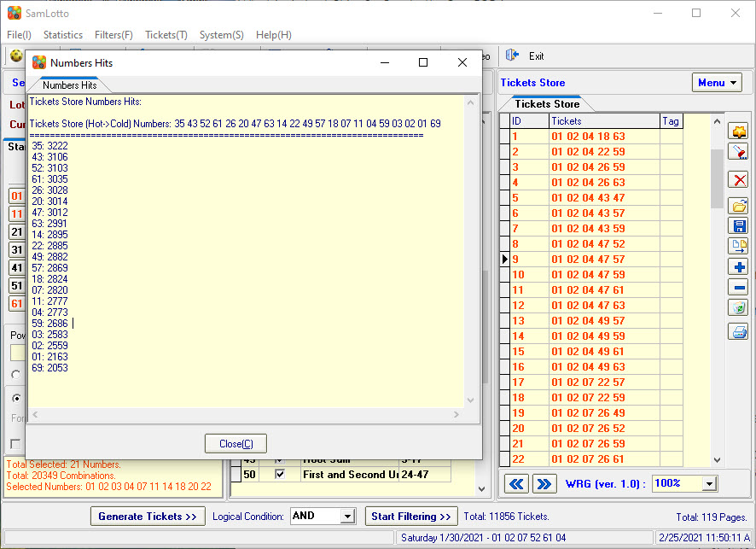This screenshot has width=756, height=549.
Task: Click the Numbers Hits dialog title icon
Action: pos(39,62)
